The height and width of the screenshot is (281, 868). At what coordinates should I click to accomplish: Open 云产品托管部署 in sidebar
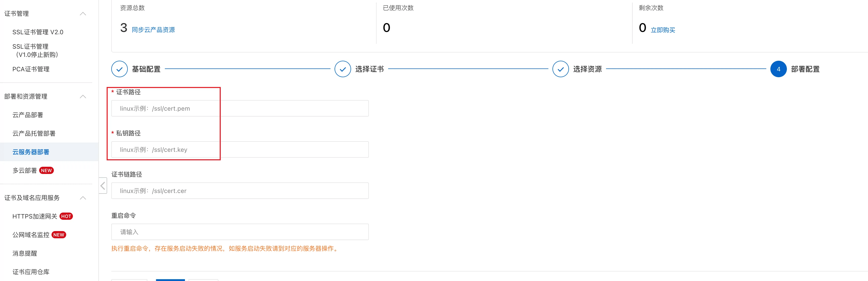pyautogui.click(x=34, y=134)
